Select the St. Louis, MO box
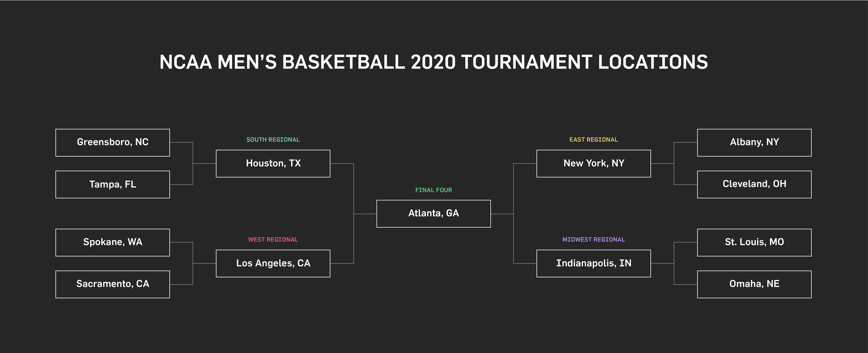 tap(754, 242)
